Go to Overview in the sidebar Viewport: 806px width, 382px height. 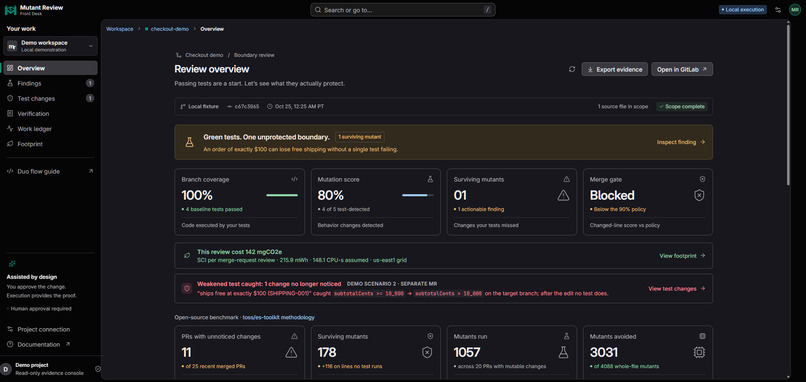point(50,68)
